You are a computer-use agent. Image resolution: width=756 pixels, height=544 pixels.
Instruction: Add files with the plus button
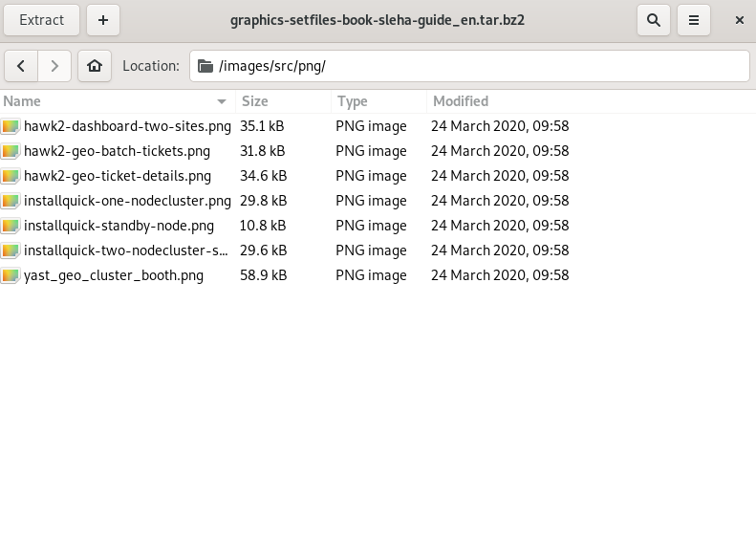tap(103, 19)
